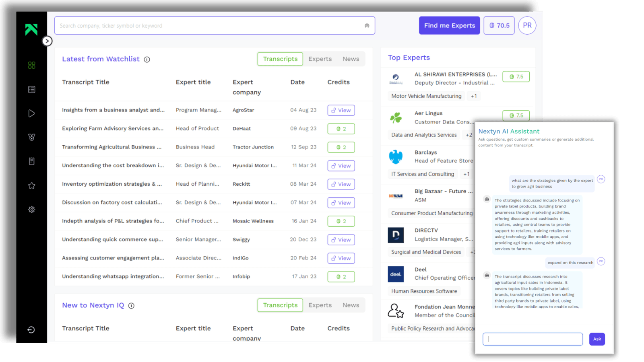Open the notes clipboard icon in the sidebar
This screenshot has width=644, height=362.
pyautogui.click(x=31, y=161)
